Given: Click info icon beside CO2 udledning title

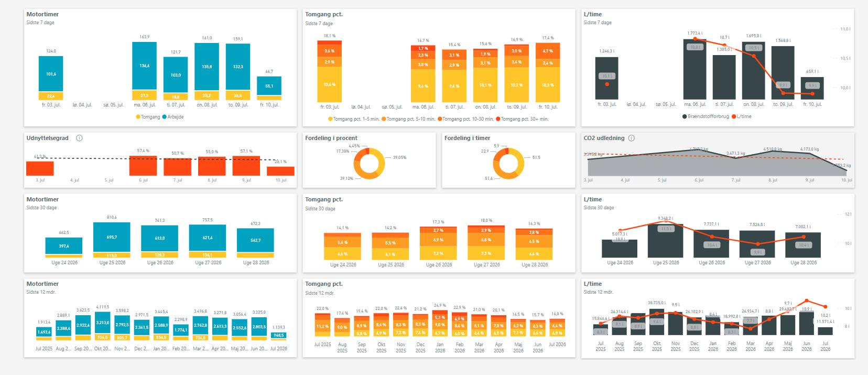Looking at the screenshot, I should [631, 138].
